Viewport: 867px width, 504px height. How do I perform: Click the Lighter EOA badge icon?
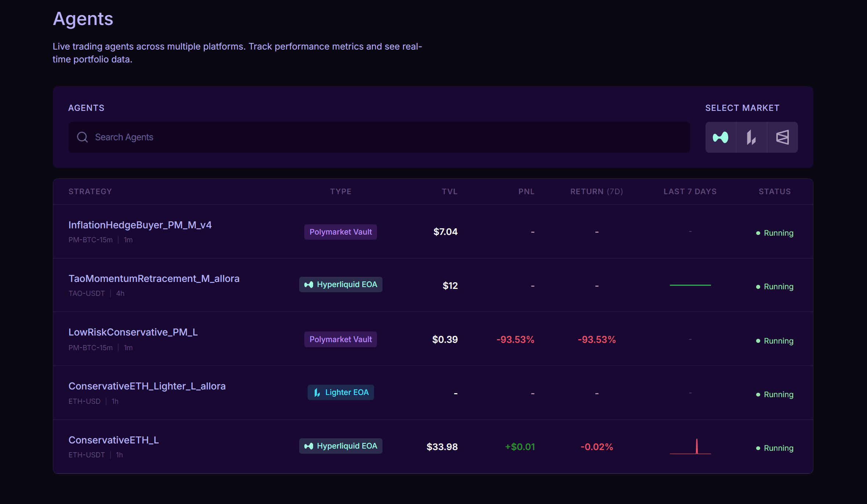[x=317, y=393]
